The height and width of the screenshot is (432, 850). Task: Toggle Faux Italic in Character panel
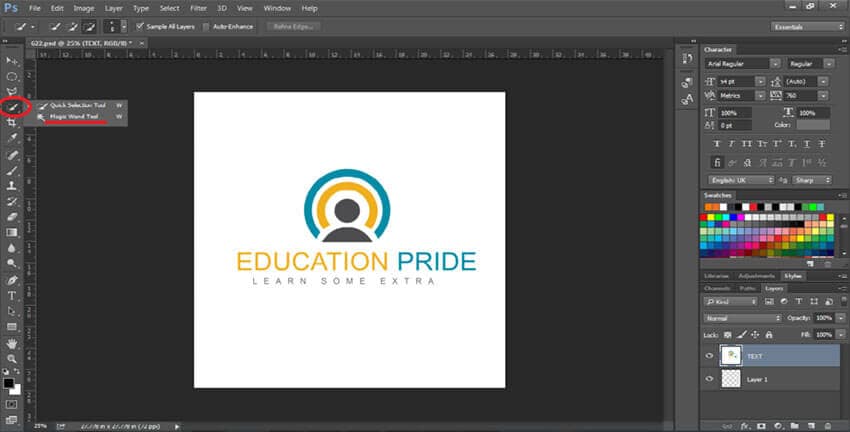pyautogui.click(x=732, y=144)
